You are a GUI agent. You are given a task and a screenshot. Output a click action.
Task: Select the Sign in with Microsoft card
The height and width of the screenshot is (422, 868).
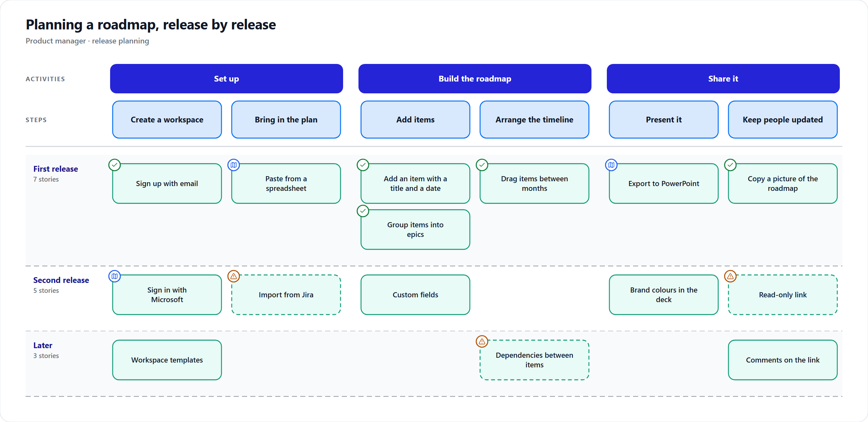(167, 295)
